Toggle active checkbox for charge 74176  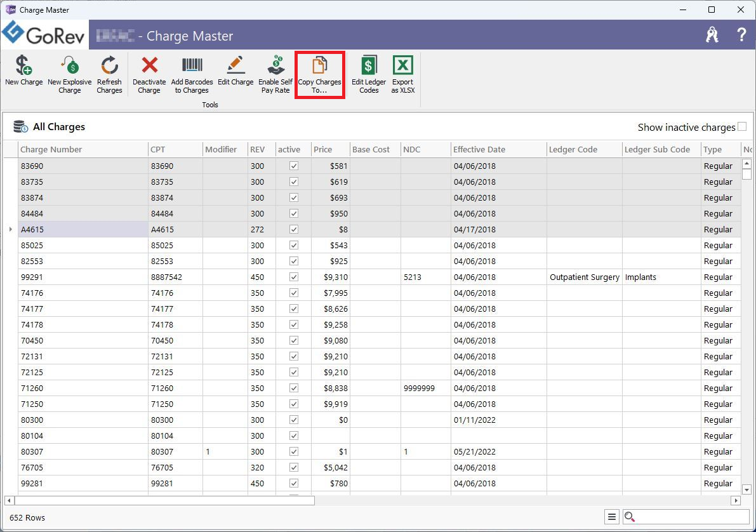click(x=294, y=293)
